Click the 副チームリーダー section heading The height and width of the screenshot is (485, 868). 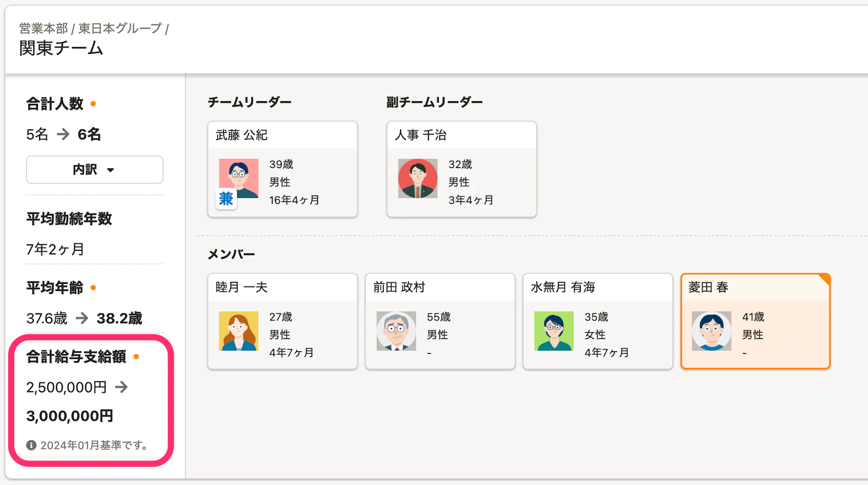point(434,102)
